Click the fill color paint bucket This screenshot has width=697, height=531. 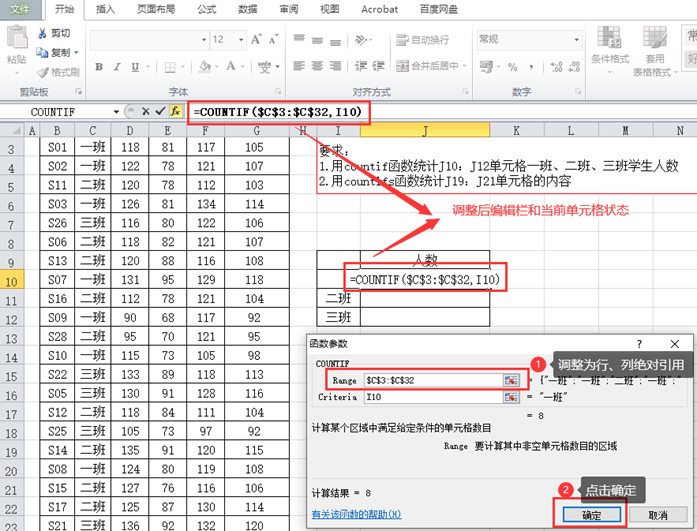click(205, 67)
